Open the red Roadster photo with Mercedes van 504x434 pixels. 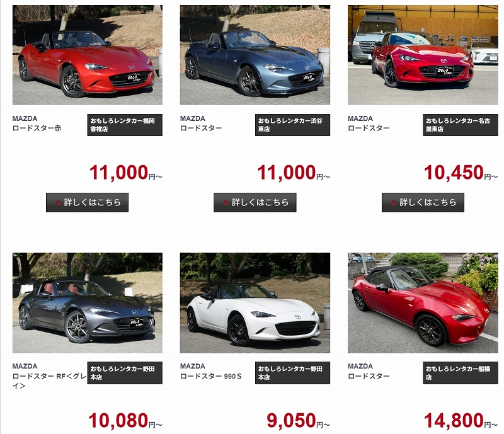(423, 55)
